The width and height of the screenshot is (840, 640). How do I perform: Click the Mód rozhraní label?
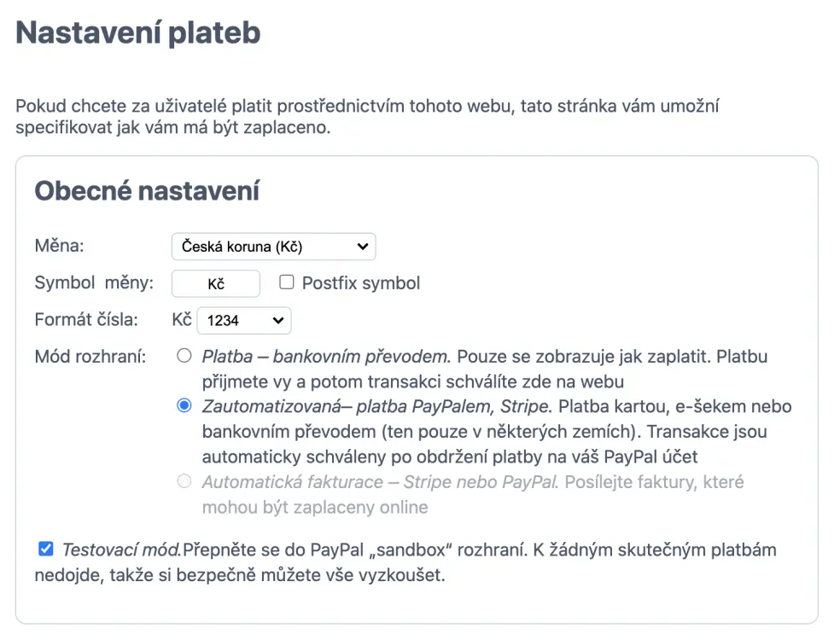pos(88,356)
